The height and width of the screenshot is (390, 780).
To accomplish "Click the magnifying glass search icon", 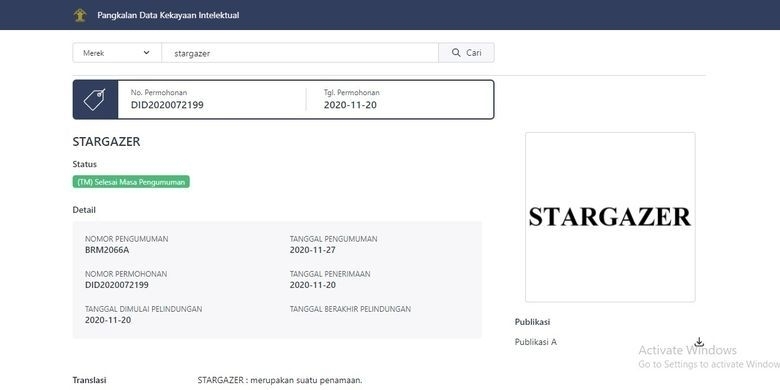I will (x=456, y=53).
